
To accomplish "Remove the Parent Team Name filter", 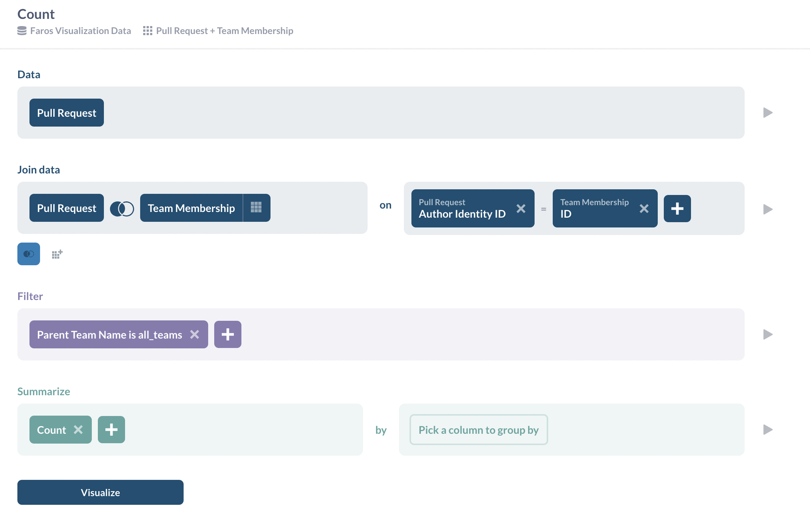I will pyautogui.click(x=195, y=334).
